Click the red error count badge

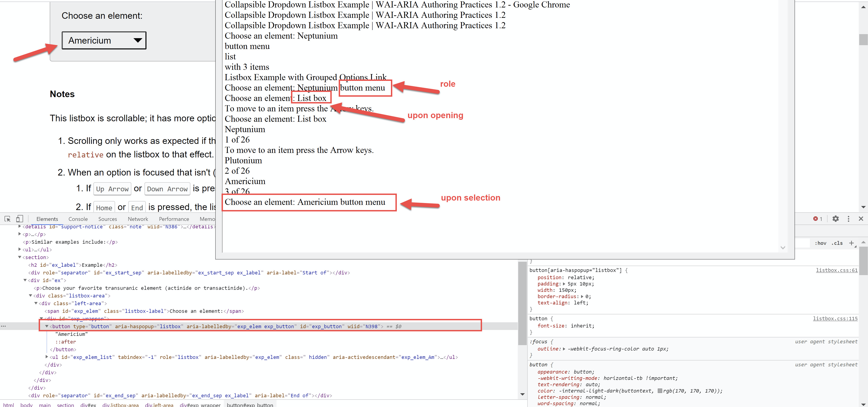[817, 219]
